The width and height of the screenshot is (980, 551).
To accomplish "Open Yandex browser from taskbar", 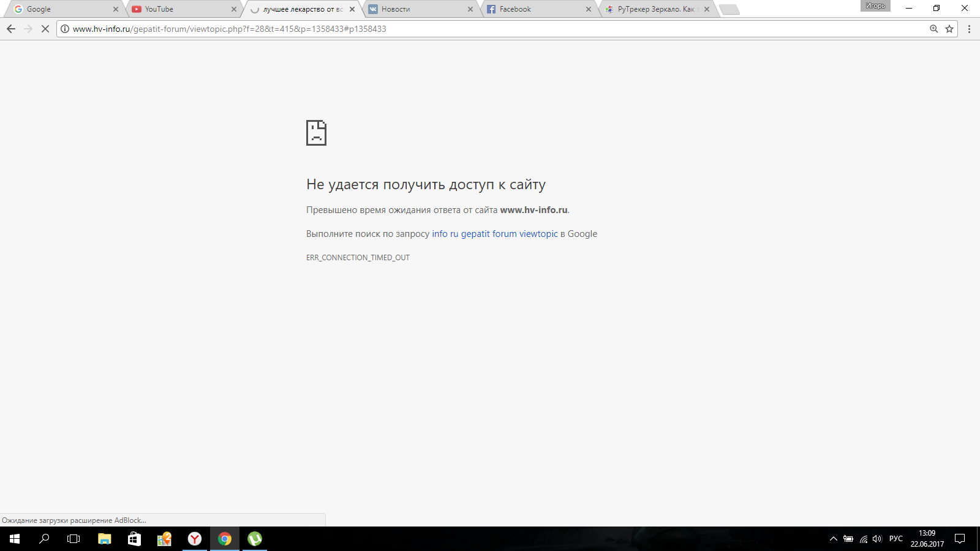I will click(195, 539).
